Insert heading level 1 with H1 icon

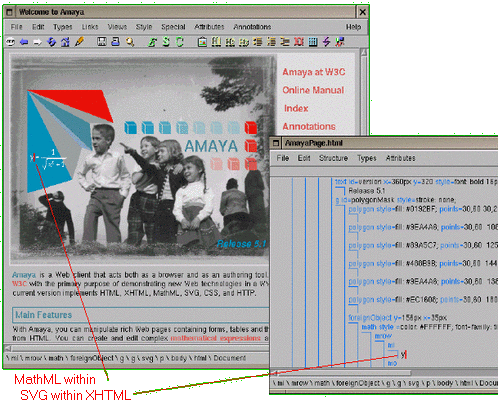(x=216, y=42)
